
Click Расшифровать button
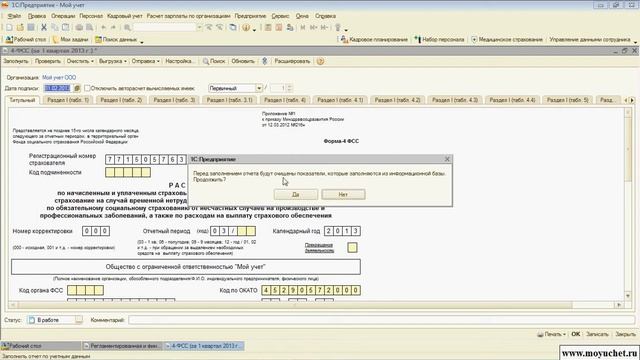click(x=292, y=61)
